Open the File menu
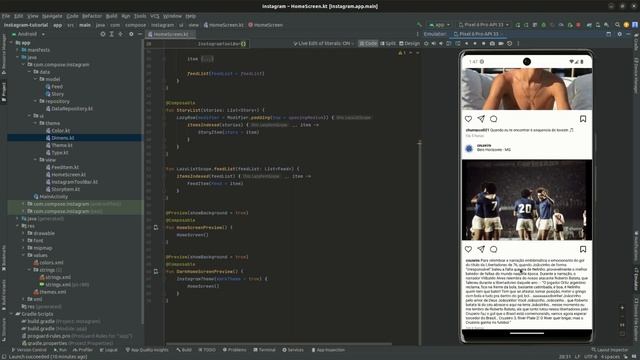This screenshot has width=640, height=360. (6, 16)
